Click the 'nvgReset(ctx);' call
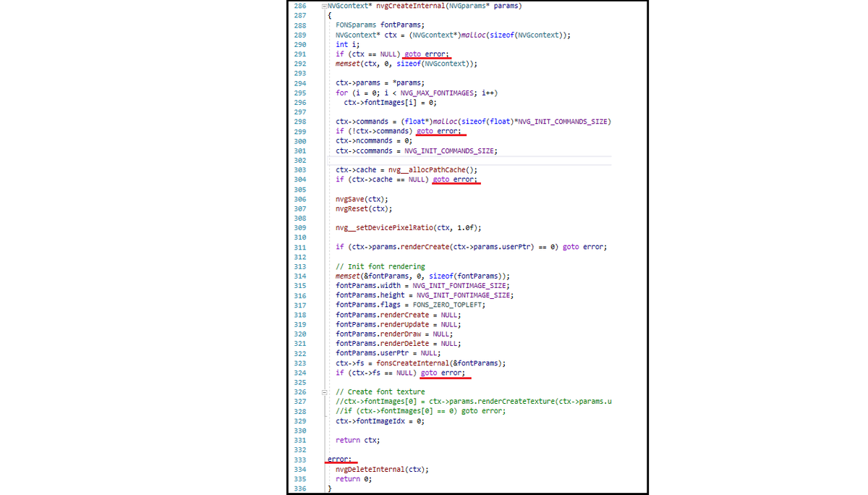This screenshot has height=495, width=868. pyautogui.click(x=364, y=208)
